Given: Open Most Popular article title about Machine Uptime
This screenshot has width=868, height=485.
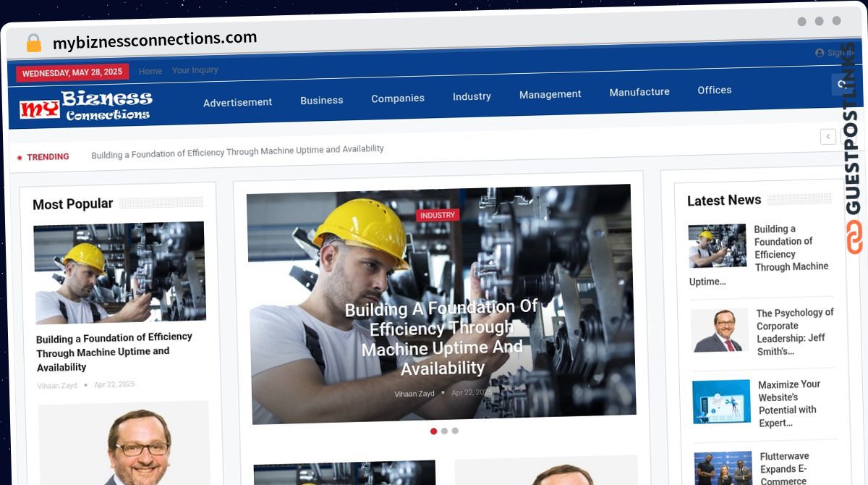Looking at the screenshot, I should point(114,352).
